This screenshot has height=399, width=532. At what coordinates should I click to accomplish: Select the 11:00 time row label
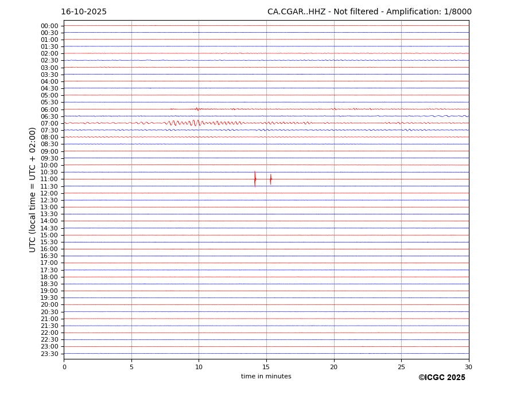click(x=49, y=179)
